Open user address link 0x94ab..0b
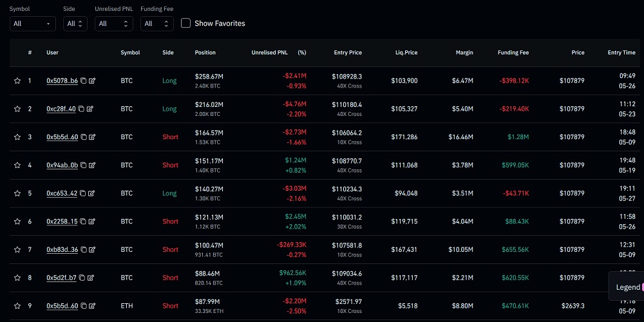 (62, 165)
